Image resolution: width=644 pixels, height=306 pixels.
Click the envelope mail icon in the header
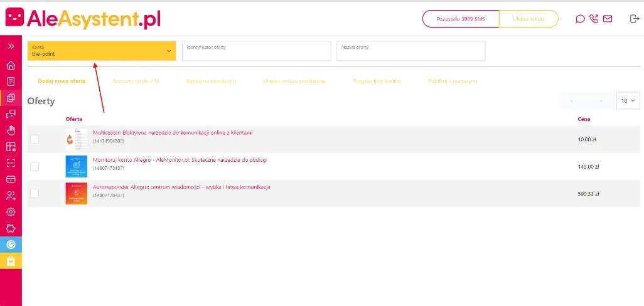coord(608,19)
